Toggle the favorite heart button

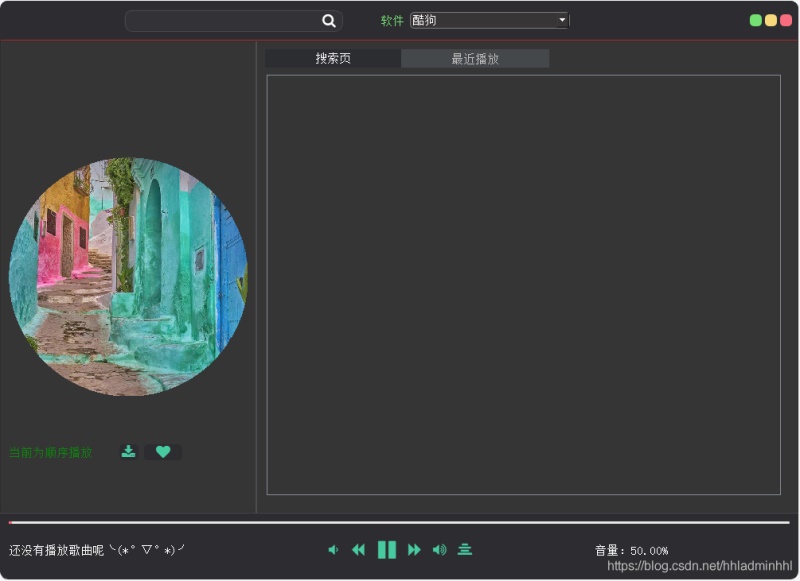(x=163, y=452)
